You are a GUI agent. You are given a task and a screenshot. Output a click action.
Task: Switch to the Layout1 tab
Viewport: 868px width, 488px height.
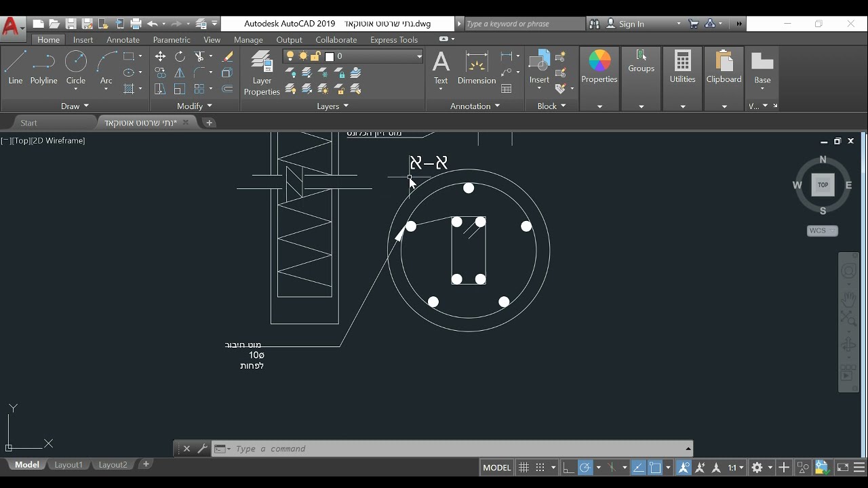(68, 464)
